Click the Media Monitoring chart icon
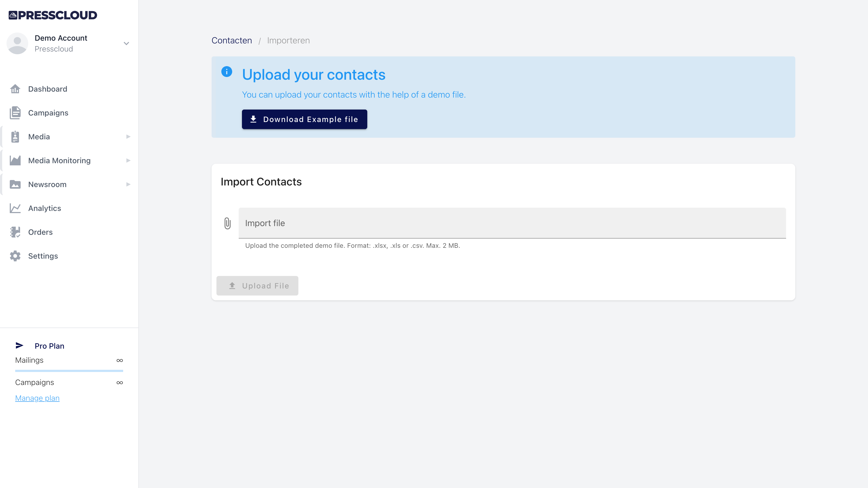Image resolution: width=868 pixels, height=488 pixels. [15, 161]
